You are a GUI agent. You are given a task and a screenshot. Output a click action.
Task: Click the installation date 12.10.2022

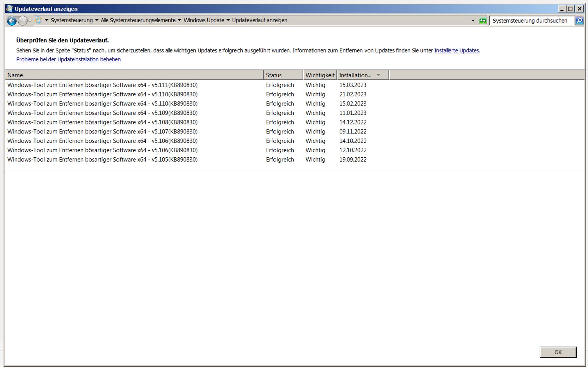click(353, 150)
